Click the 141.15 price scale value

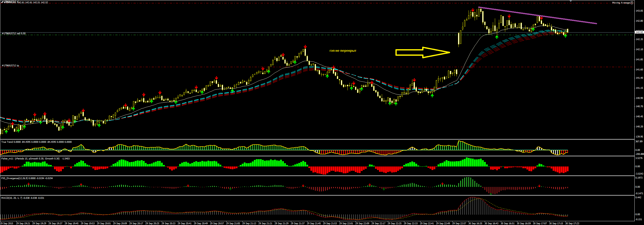coord(639,88)
